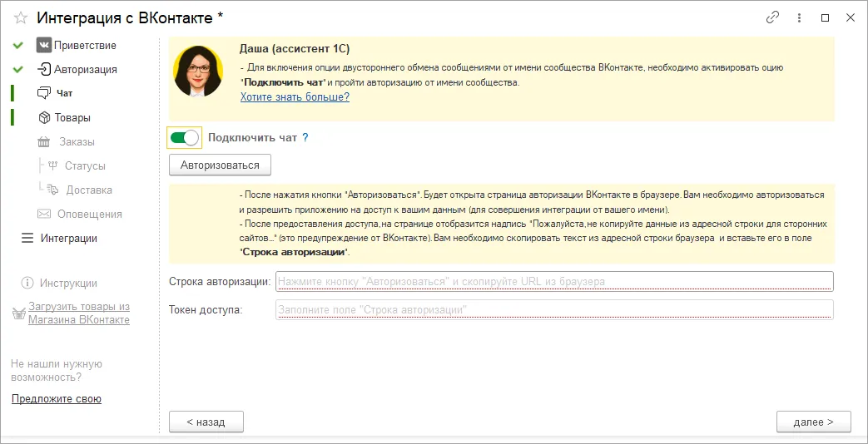Select the Чат step
This screenshot has width=868, height=444.
[64, 93]
